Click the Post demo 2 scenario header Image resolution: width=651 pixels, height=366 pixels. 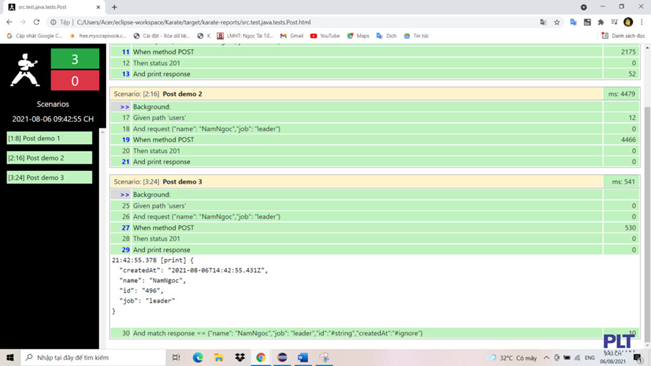pyautogui.click(x=356, y=94)
